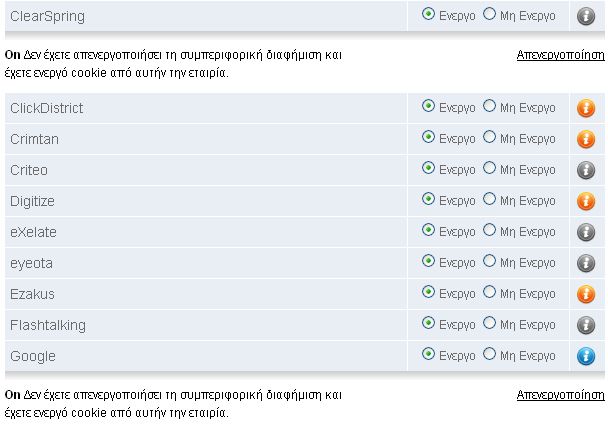Show info for Criteo via gray icon

click(x=586, y=170)
